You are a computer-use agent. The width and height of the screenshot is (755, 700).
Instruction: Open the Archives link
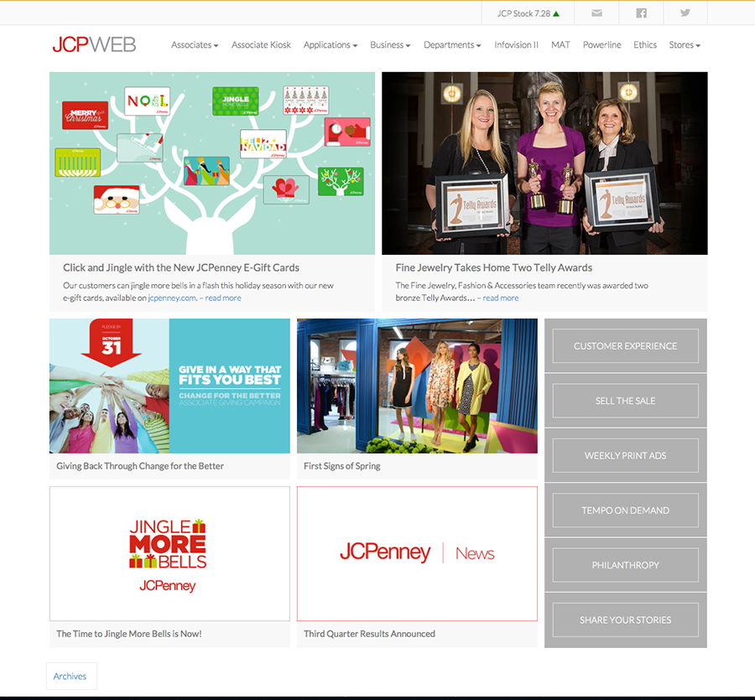(x=70, y=676)
